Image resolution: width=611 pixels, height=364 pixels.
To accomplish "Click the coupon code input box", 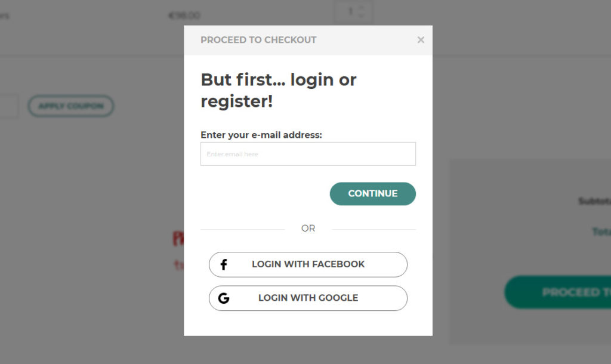I will point(8,106).
